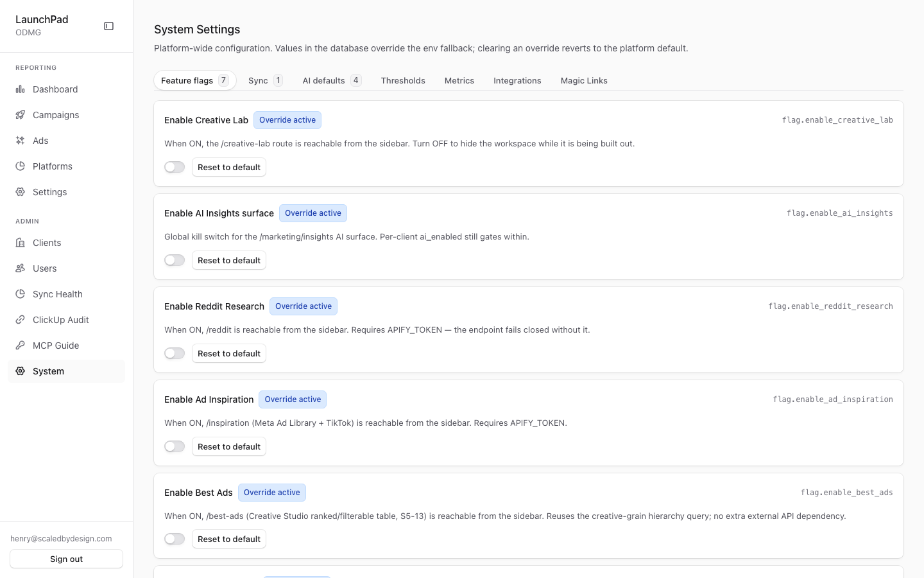Open the AI defaults tab
The width and height of the screenshot is (924, 578).
(332, 80)
